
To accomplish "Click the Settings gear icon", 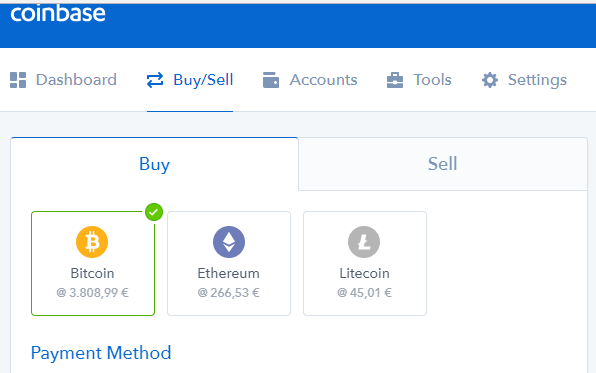I will coord(490,80).
